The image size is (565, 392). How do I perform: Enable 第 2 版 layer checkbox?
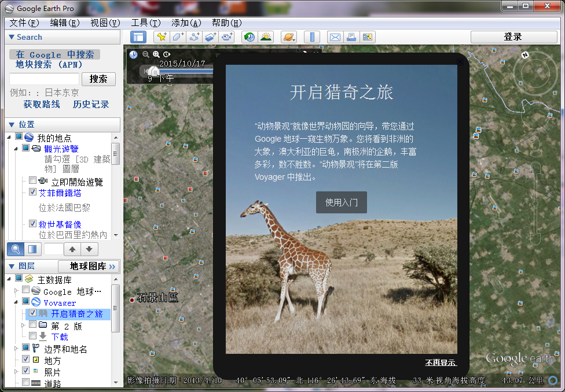pyautogui.click(x=33, y=325)
